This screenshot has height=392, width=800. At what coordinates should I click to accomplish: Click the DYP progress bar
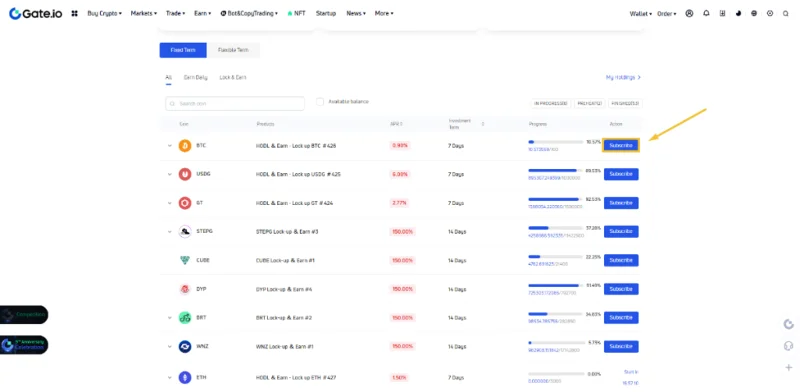click(x=556, y=285)
